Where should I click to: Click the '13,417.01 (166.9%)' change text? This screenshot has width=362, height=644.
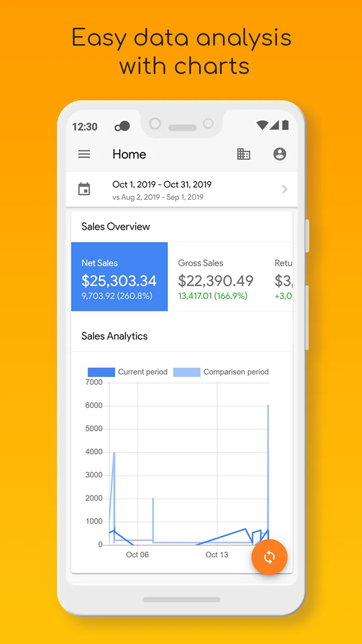(213, 296)
